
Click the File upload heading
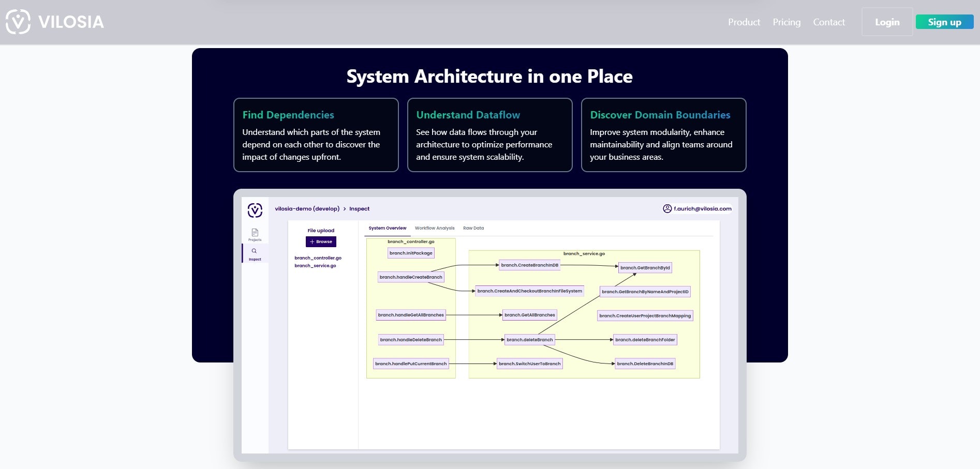click(x=321, y=231)
